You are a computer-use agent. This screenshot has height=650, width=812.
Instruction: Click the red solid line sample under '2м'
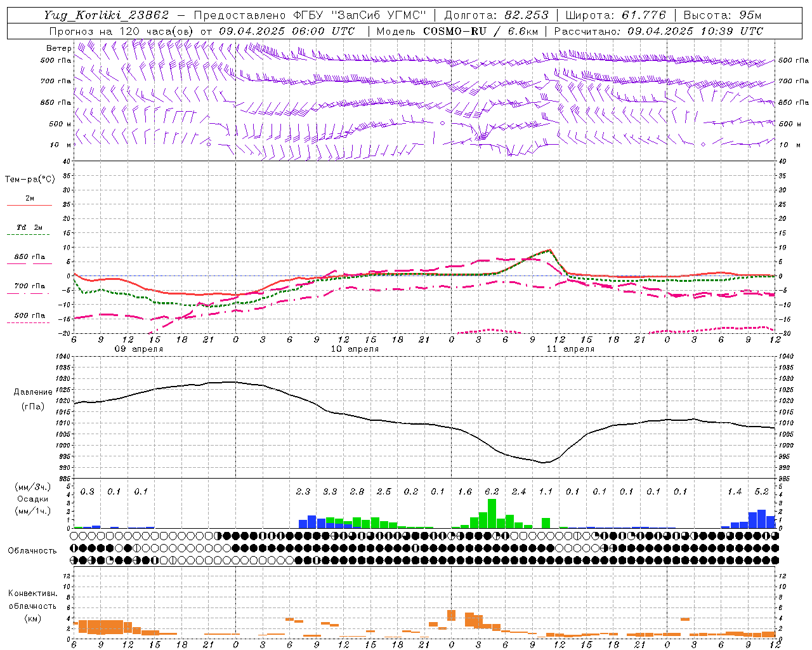pyautogui.click(x=30, y=205)
